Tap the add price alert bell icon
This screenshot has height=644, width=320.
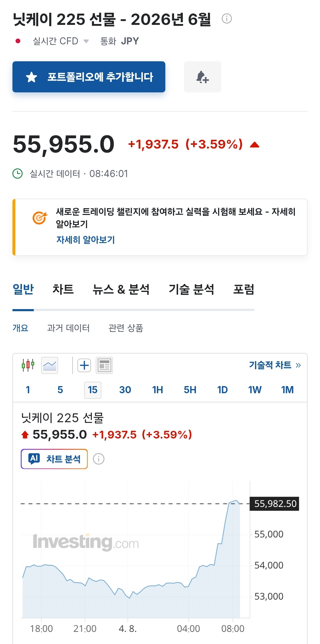coord(203,77)
